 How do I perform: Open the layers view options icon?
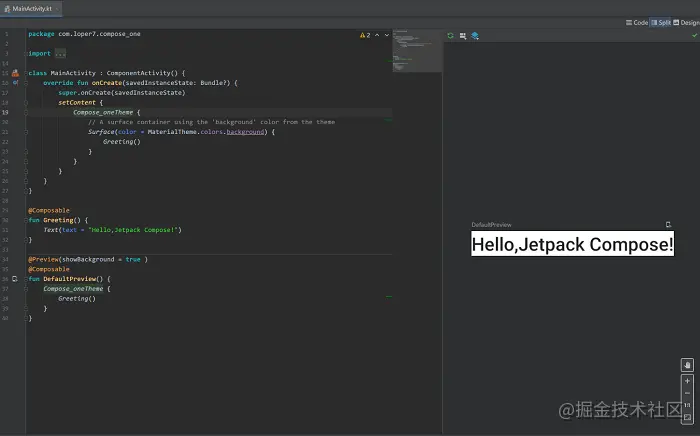pos(475,36)
